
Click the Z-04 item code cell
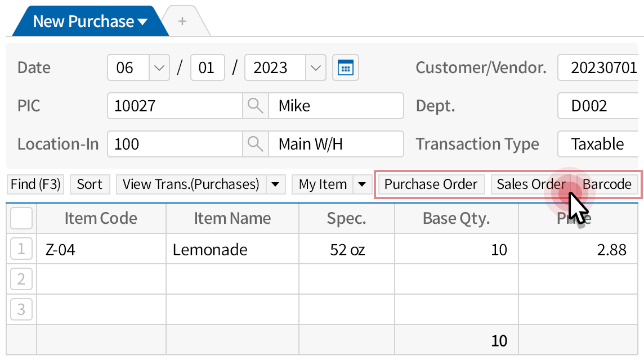point(101,249)
